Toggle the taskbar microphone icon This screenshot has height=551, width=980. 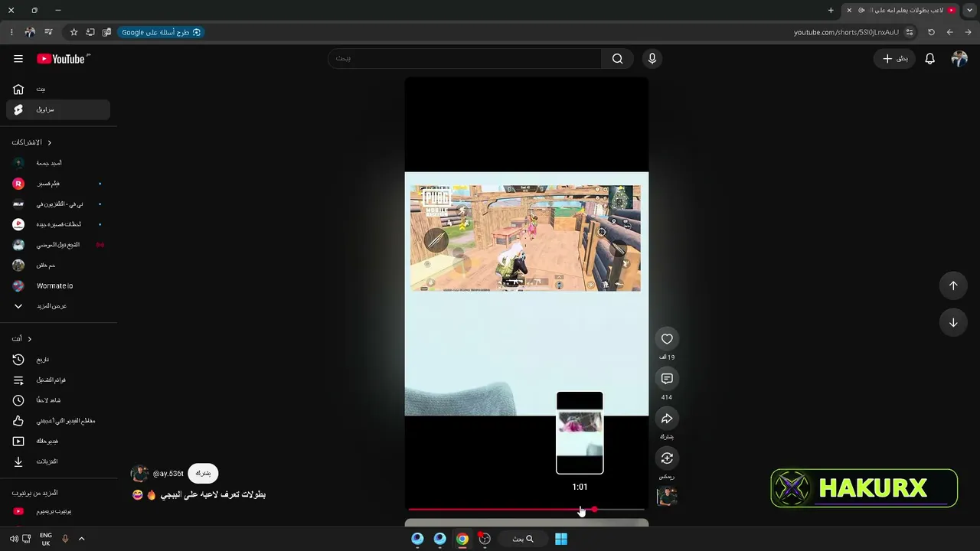pyautogui.click(x=65, y=539)
